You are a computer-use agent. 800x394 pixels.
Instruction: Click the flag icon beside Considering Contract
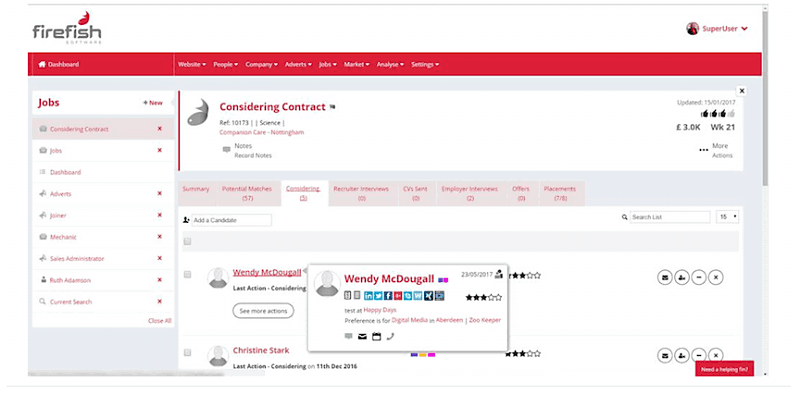click(x=332, y=108)
